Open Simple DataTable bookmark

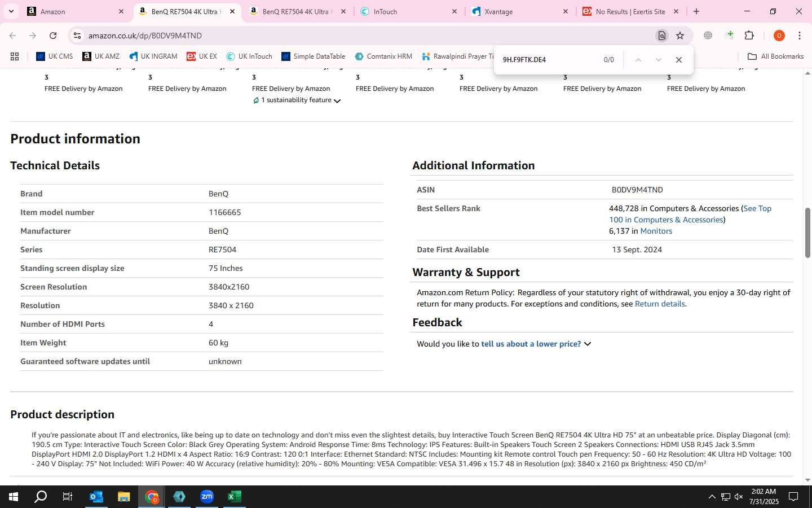tap(313, 56)
